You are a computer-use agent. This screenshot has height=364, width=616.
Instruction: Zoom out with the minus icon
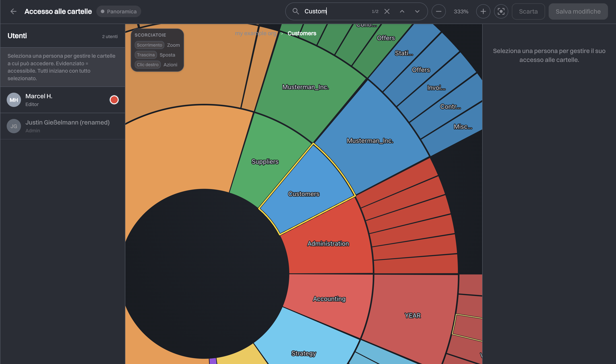[438, 11]
